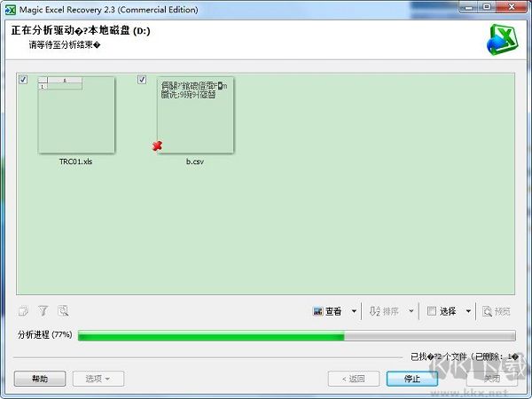
Task: Click the funnel filter icon
Action: click(43, 311)
